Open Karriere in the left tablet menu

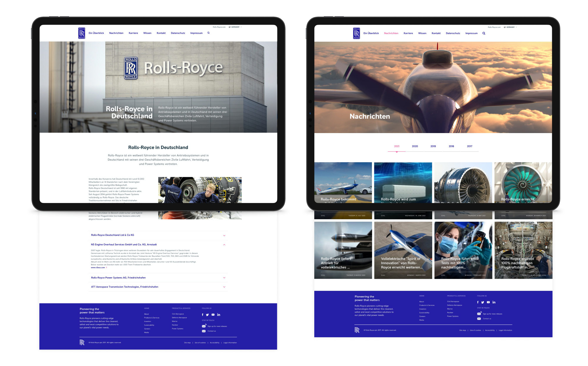coord(133,33)
